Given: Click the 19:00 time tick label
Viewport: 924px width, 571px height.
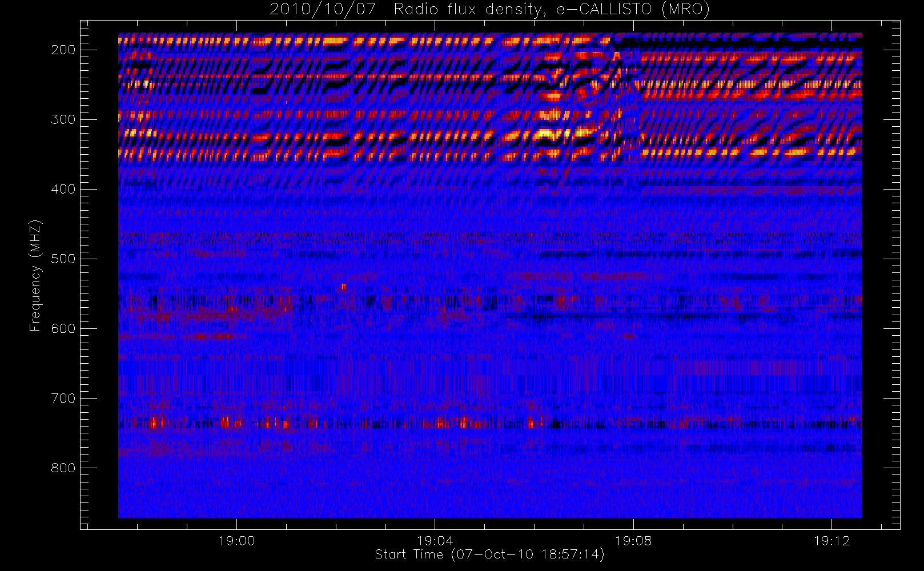Looking at the screenshot, I should (236, 541).
